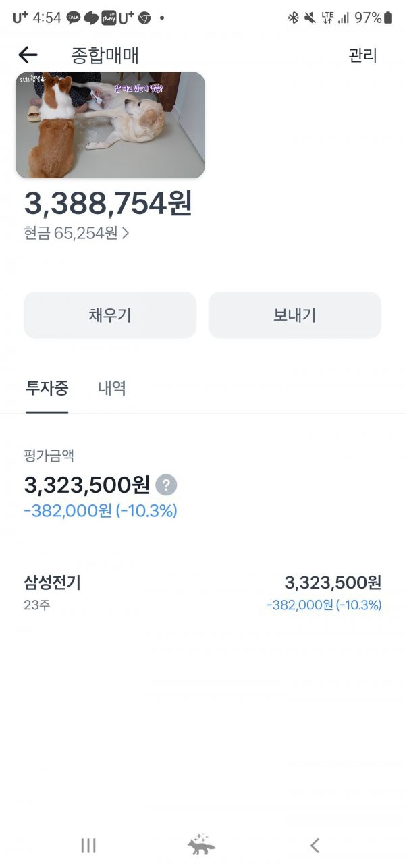
Task: Tap the KakaoTalk notification icon
Action: tap(74, 18)
